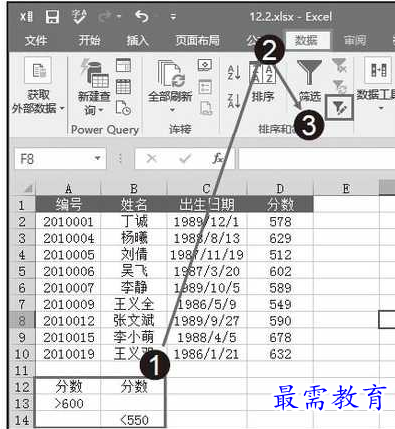Screen dimensions: 395x429
Task: Click the Advanced filter icon
Action: pyautogui.click(x=339, y=107)
